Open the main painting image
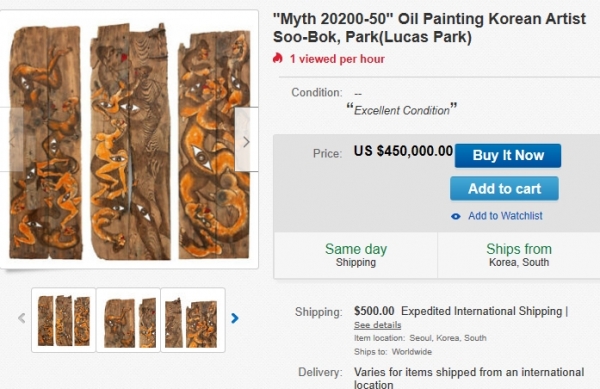600x389 pixels. coord(129,140)
